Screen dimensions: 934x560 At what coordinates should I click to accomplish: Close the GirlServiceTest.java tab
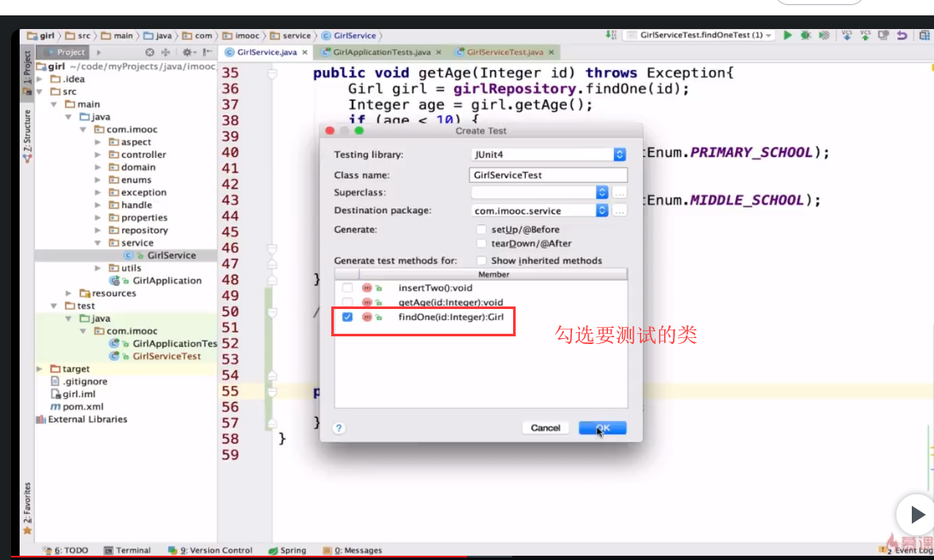[551, 52]
